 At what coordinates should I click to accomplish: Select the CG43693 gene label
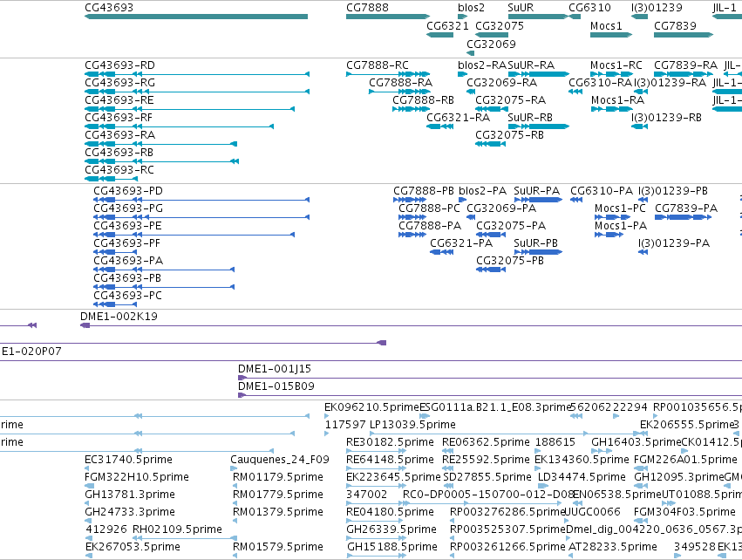pos(109,8)
